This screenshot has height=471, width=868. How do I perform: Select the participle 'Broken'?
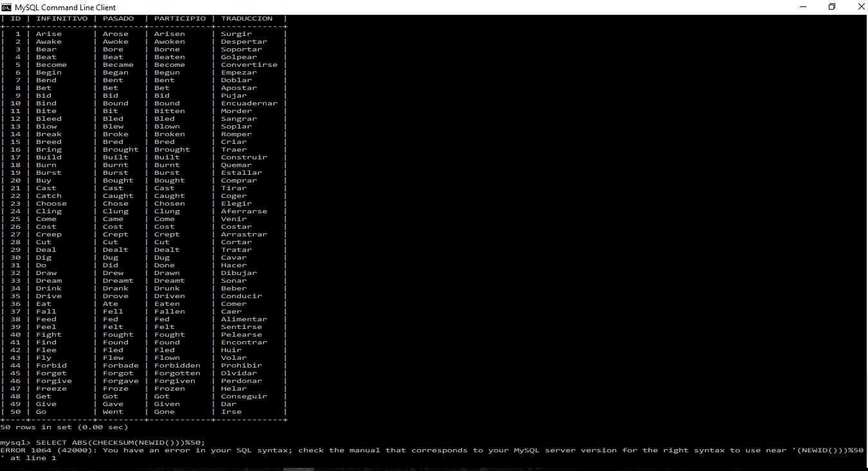click(x=170, y=134)
